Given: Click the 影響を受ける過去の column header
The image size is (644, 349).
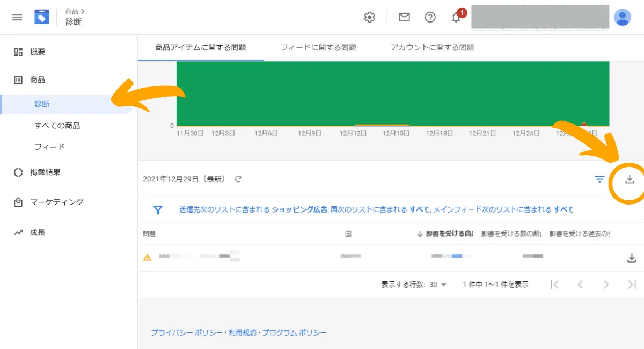Looking at the screenshot, I should click(x=580, y=234).
